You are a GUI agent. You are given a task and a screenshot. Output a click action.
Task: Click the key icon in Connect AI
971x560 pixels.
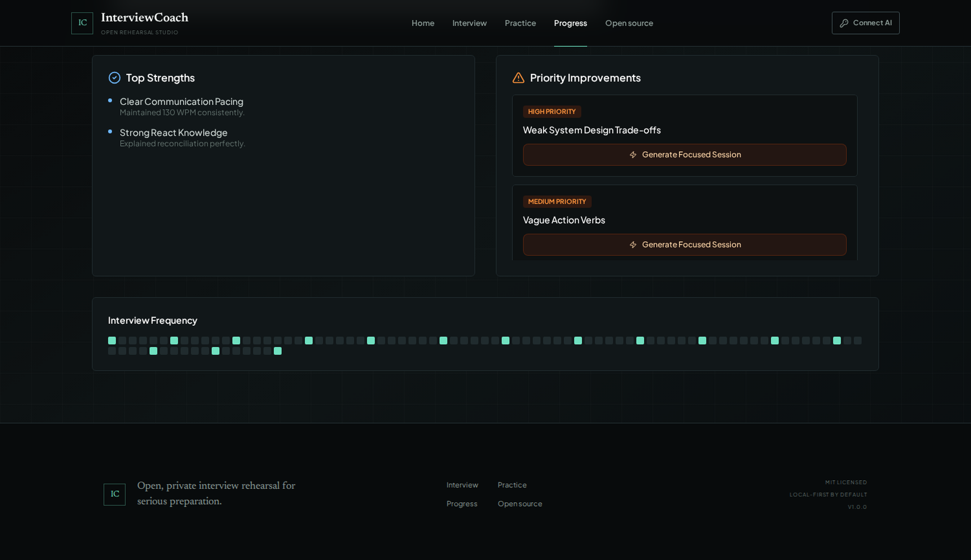844,23
